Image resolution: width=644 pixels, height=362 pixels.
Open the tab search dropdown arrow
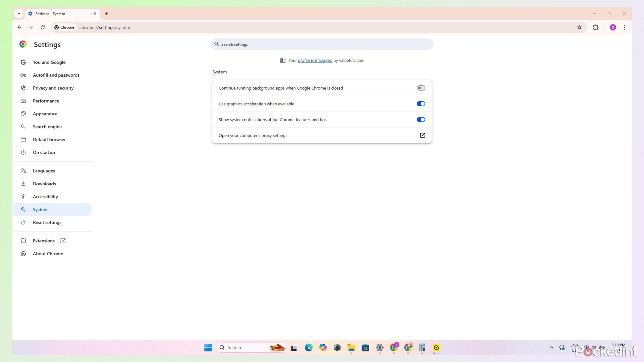coord(19,14)
